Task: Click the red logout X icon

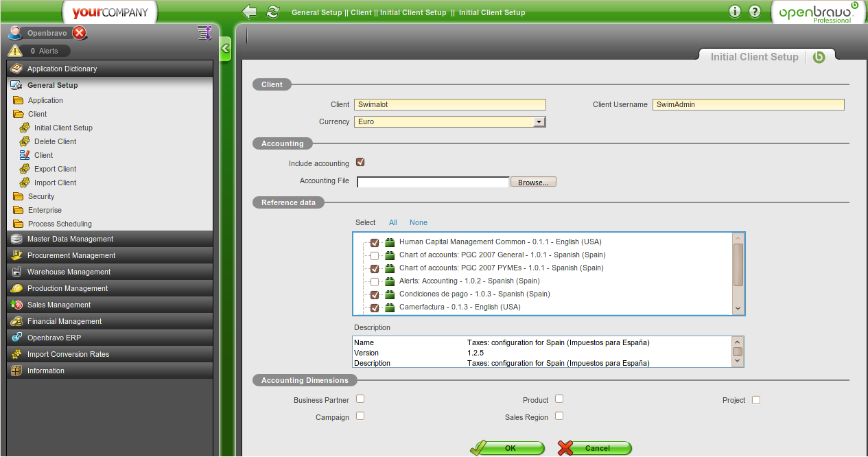Action: click(x=80, y=33)
